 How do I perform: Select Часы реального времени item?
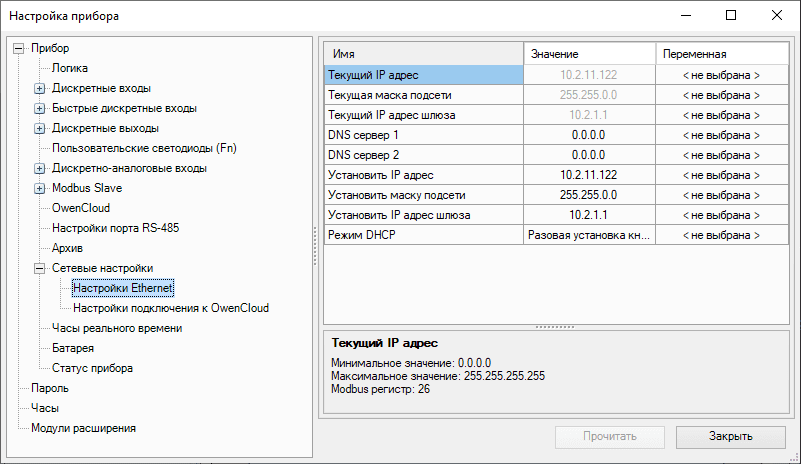click(116, 328)
